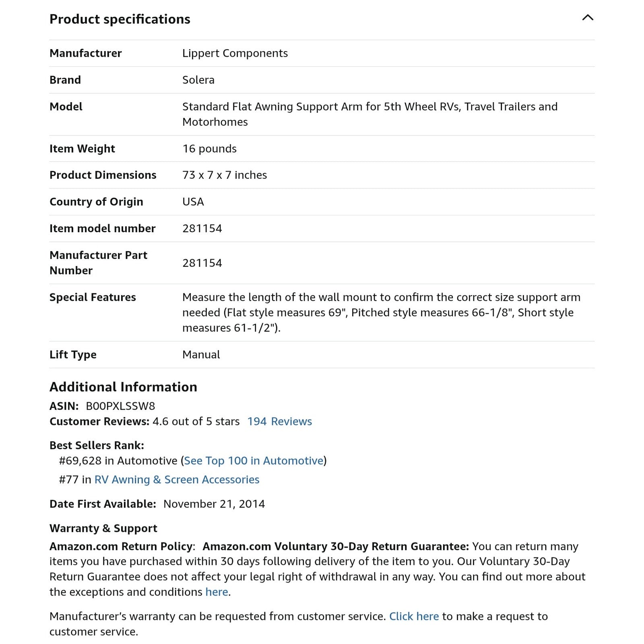Click the Product specifications heading
The width and height of the screenshot is (644, 644).
tap(120, 19)
